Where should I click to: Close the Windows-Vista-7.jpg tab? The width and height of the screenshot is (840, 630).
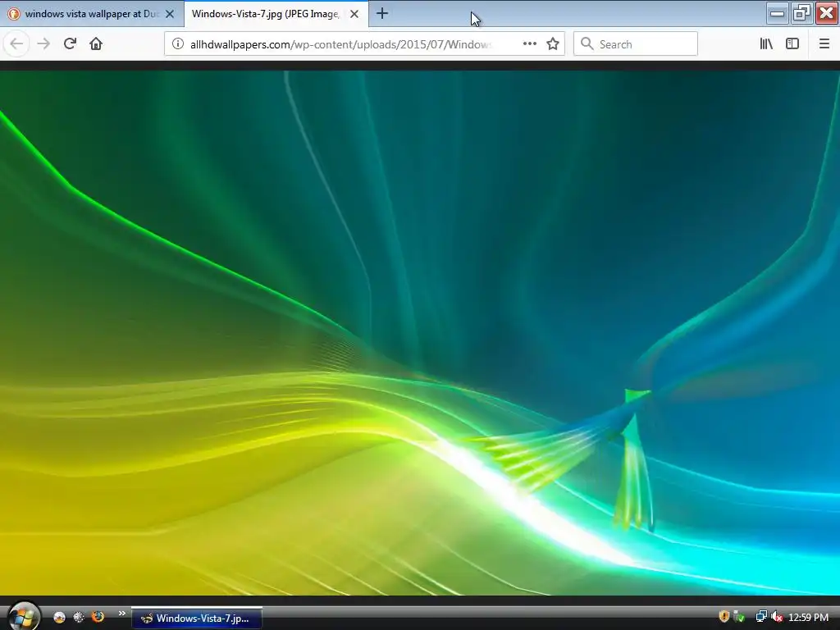tap(354, 15)
